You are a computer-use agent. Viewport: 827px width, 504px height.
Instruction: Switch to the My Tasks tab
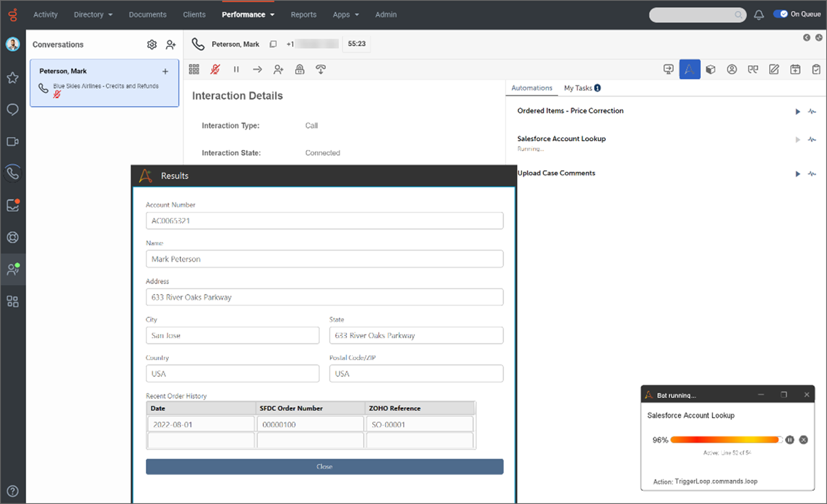(x=582, y=88)
